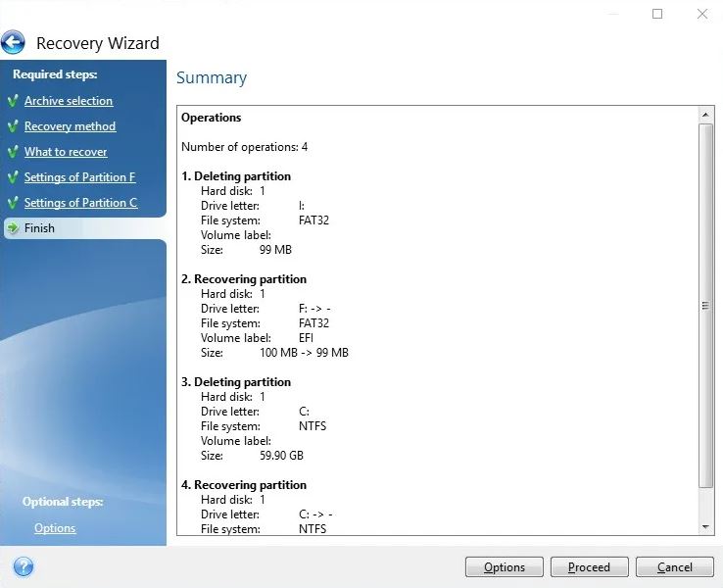The image size is (723, 588).
Task: Click green checkmark beside What to recover
Action: tap(13, 152)
